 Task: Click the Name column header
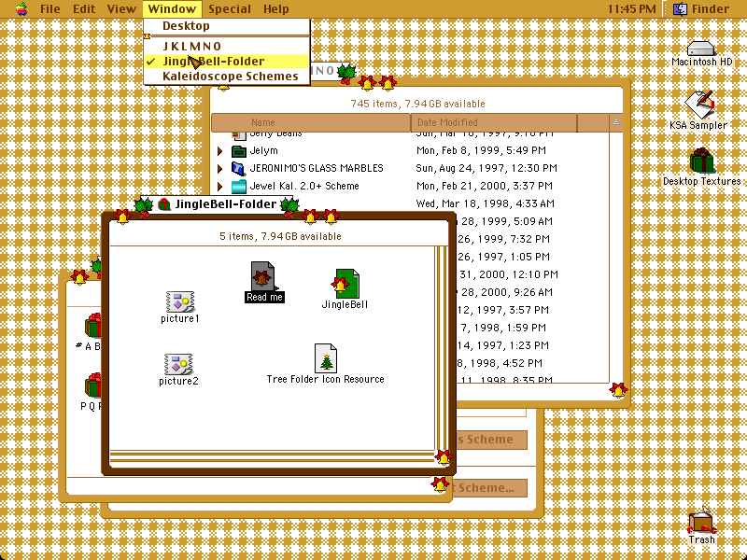click(311, 122)
